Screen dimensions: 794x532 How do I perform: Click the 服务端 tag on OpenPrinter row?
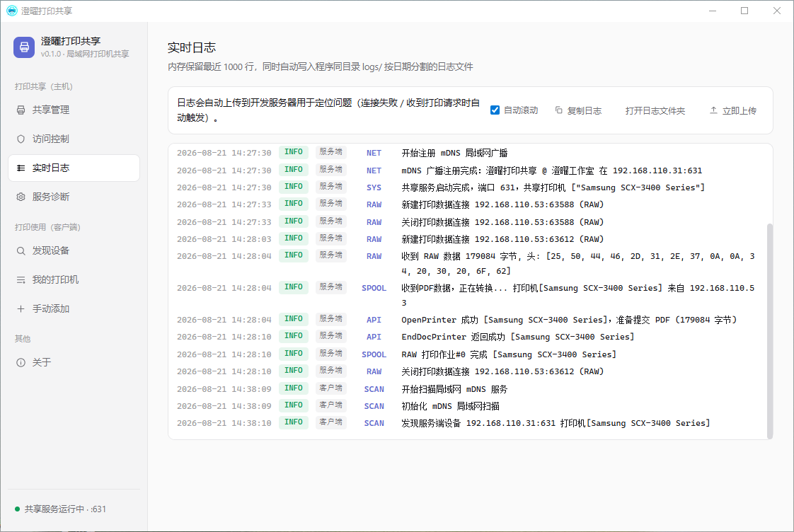click(x=330, y=319)
